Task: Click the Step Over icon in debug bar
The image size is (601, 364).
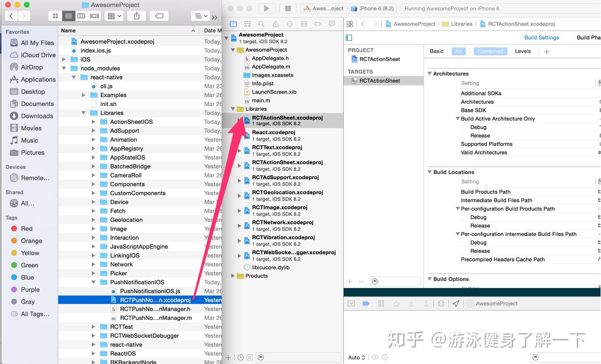Action: [x=396, y=304]
